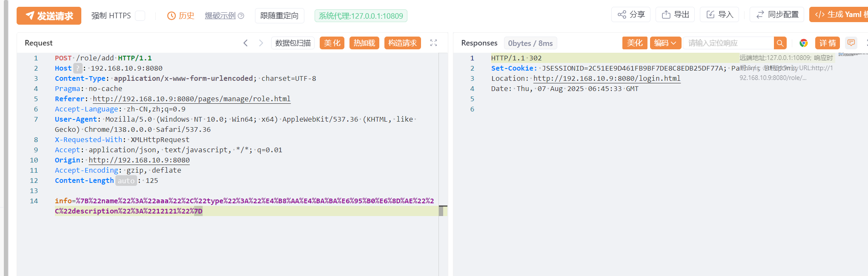The image size is (868, 276).
Task: Click the 请输入定位响应 search input field
Action: (x=728, y=43)
